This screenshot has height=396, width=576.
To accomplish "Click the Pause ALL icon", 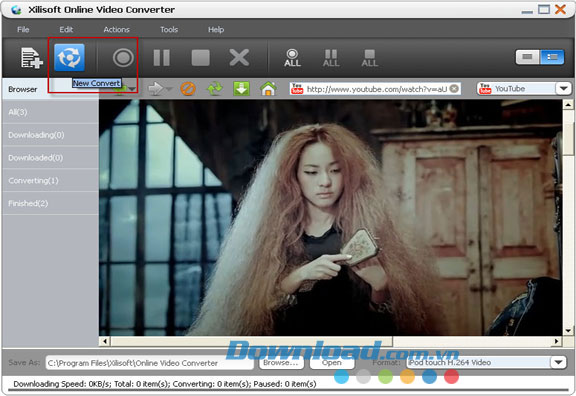I will (x=331, y=58).
